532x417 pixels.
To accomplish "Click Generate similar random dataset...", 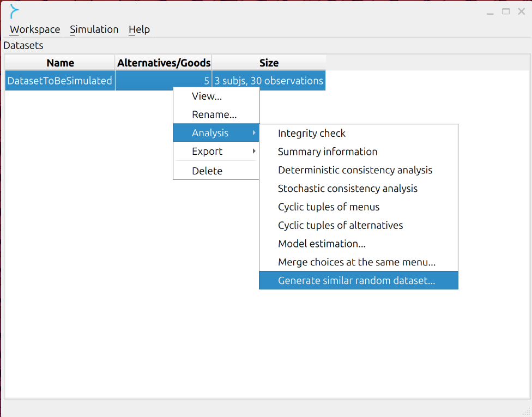I will (358, 280).
